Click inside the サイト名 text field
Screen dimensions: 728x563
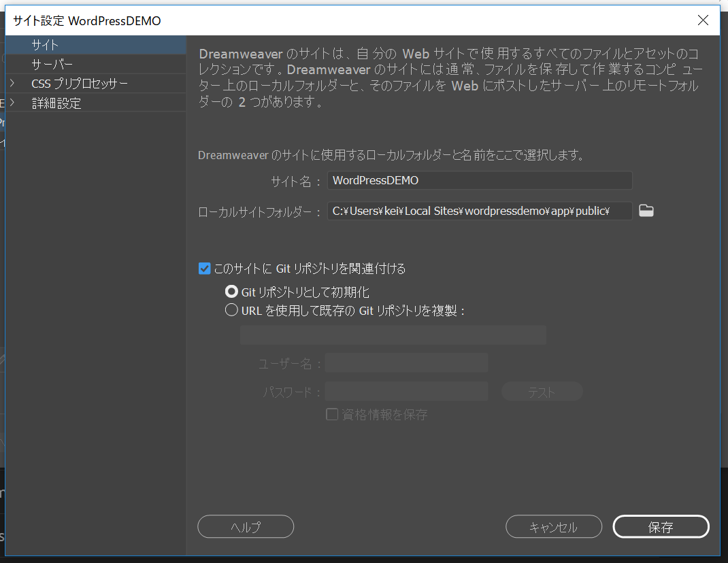click(x=479, y=180)
